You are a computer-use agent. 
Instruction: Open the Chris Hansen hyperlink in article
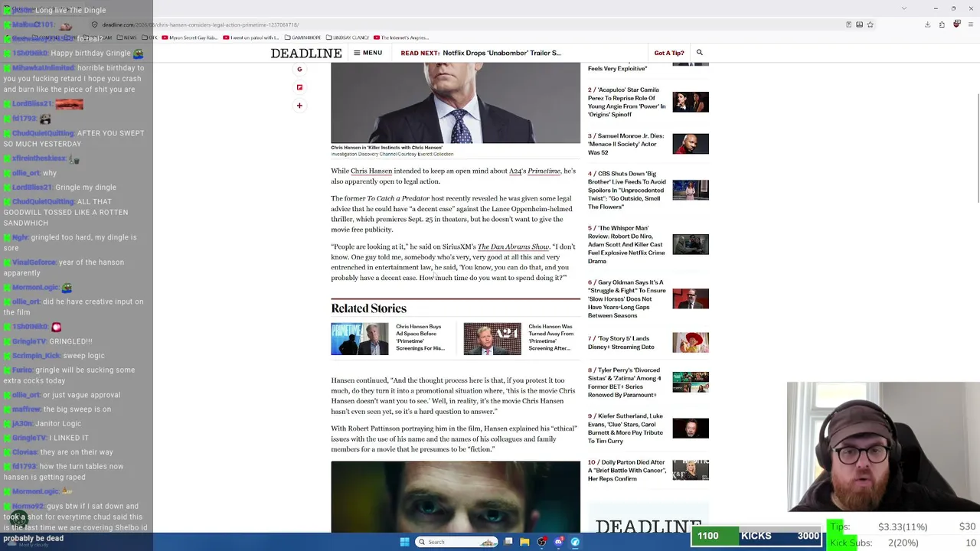coord(371,171)
